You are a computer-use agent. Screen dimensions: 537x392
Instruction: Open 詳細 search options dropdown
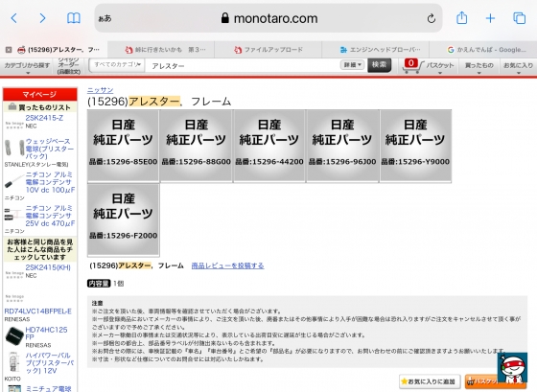[352, 65]
